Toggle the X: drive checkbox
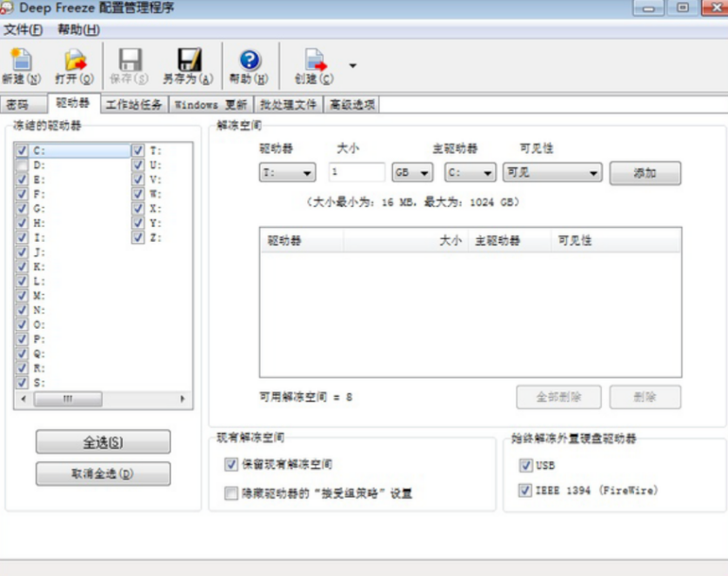The height and width of the screenshot is (576, 728). (138, 209)
